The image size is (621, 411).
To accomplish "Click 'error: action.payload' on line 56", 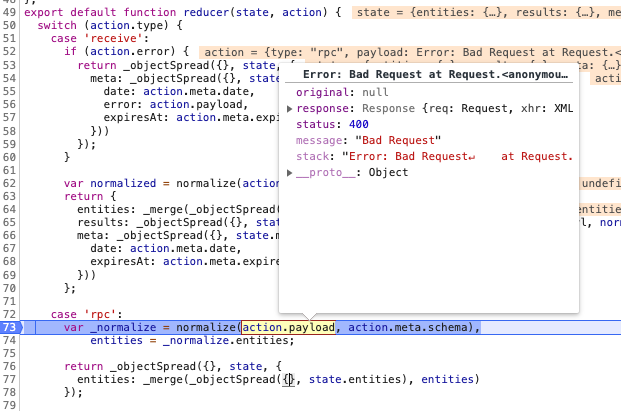I will pos(175,105).
